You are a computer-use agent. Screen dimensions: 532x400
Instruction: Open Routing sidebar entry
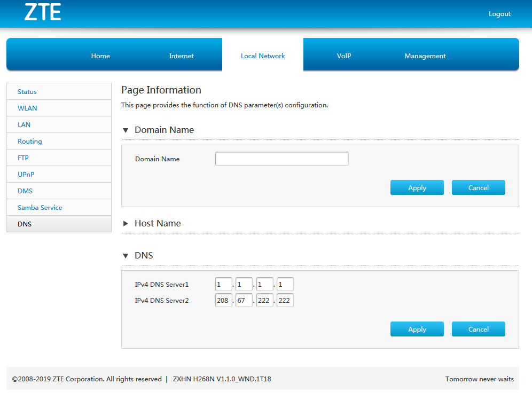[x=59, y=142]
